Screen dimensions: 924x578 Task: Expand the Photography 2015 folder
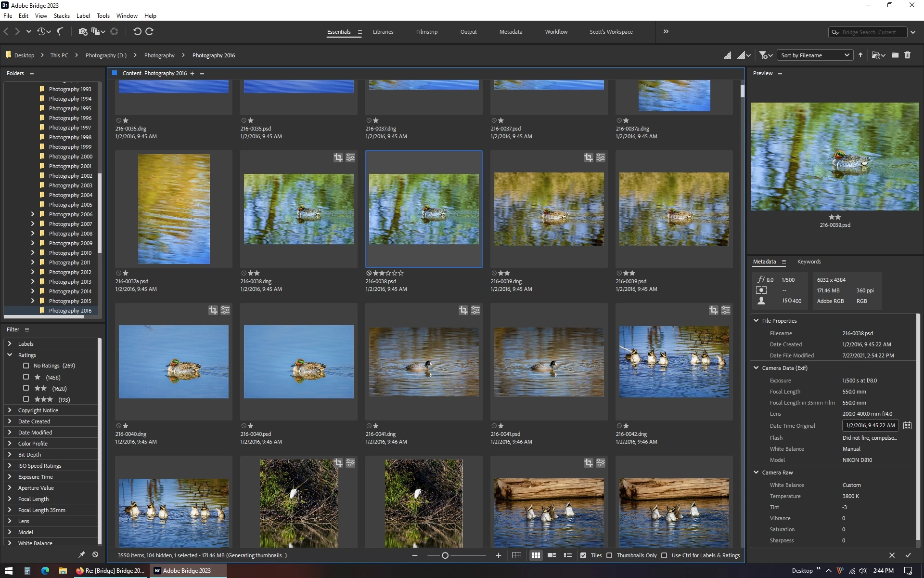(33, 301)
